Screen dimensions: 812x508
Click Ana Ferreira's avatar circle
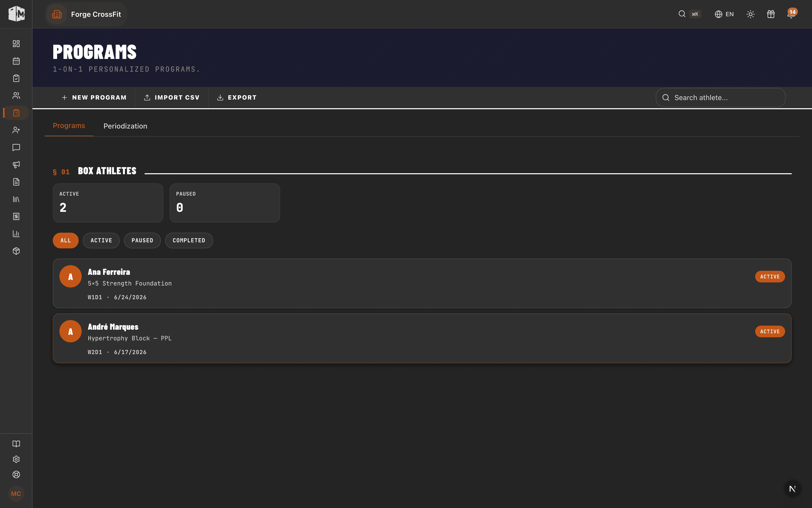[x=71, y=277]
